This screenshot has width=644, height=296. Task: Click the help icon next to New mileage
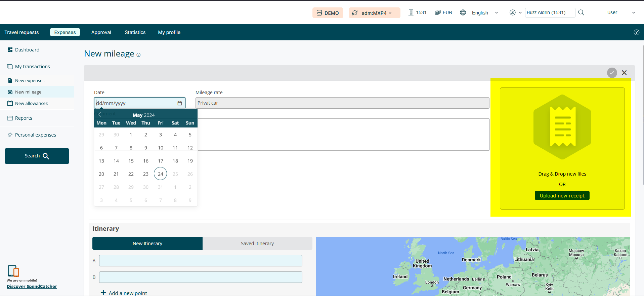[x=138, y=55]
